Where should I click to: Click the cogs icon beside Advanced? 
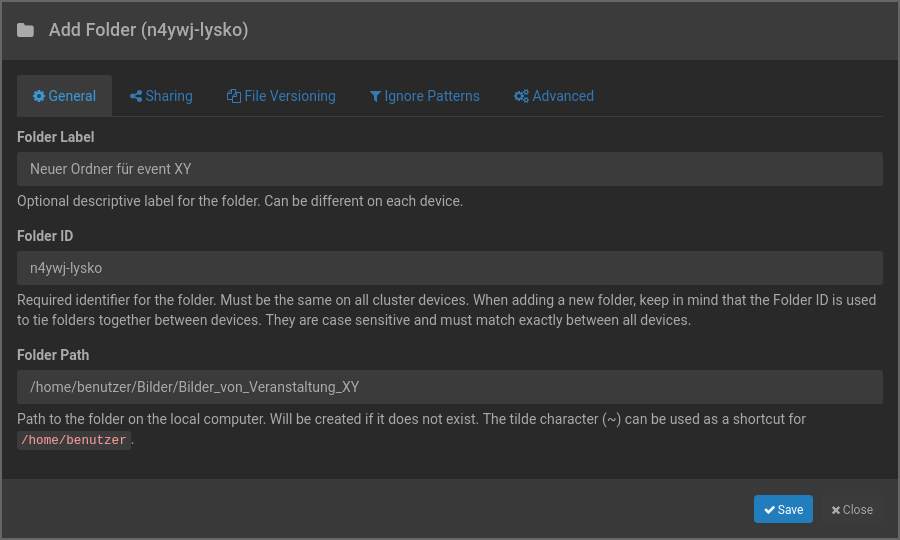[521, 96]
